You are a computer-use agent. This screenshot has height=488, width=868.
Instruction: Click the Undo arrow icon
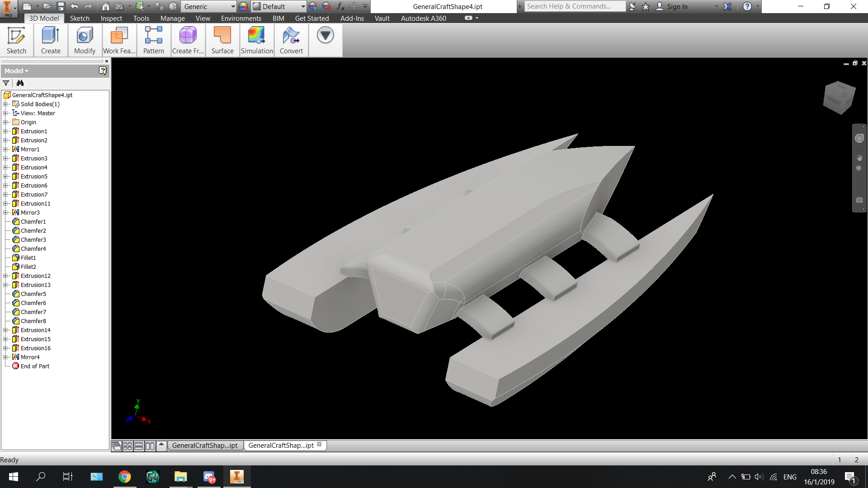tap(75, 6)
